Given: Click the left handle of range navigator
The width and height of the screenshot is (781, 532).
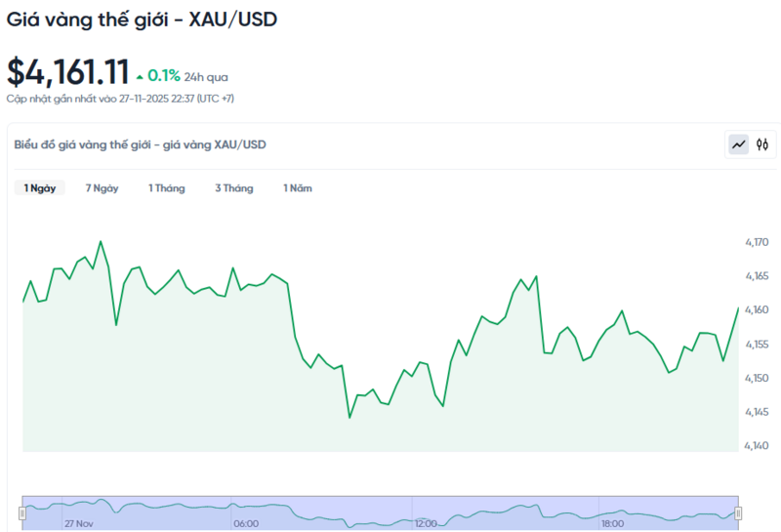Looking at the screenshot, I should (23, 512).
